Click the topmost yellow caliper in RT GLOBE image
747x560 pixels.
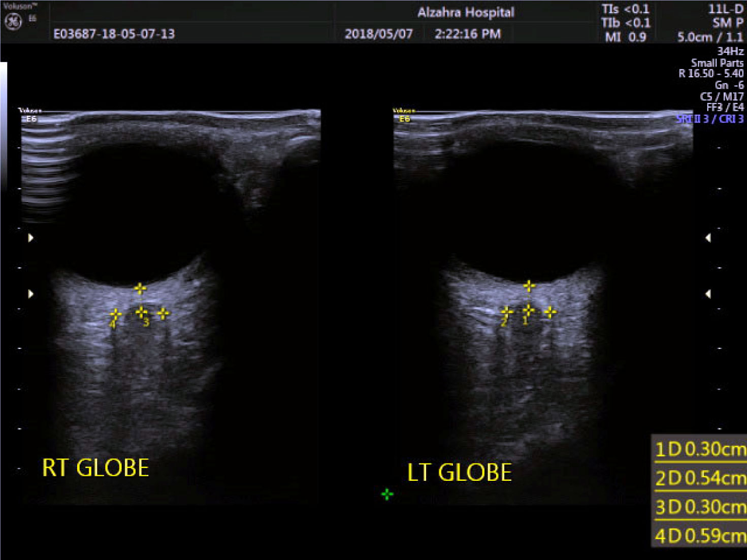[140, 289]
